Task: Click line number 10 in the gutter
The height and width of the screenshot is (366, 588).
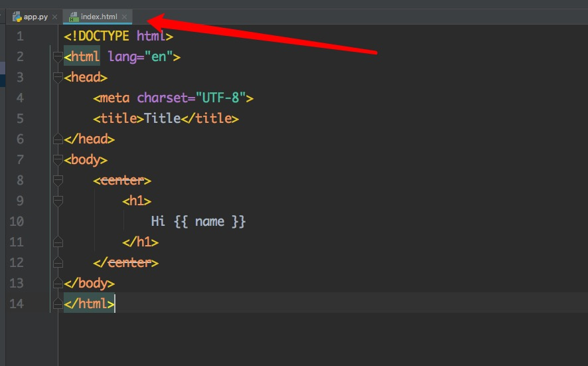Action: point(17,221)
